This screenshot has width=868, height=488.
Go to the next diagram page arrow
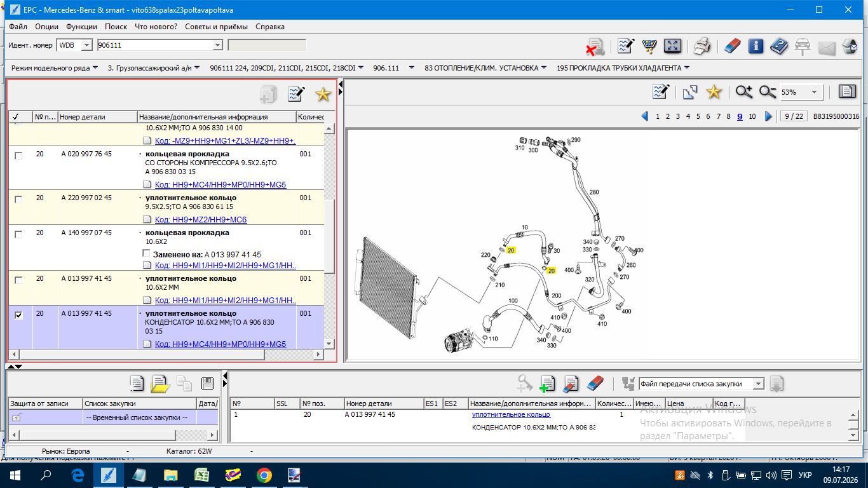tap(768, 116)
